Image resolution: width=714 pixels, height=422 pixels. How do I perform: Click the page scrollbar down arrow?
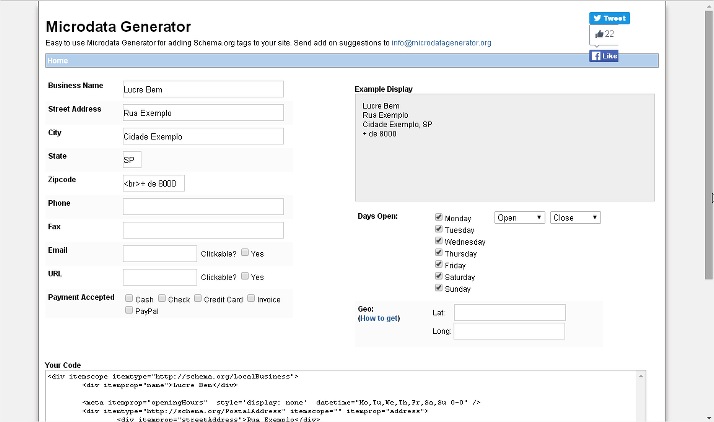709,417
